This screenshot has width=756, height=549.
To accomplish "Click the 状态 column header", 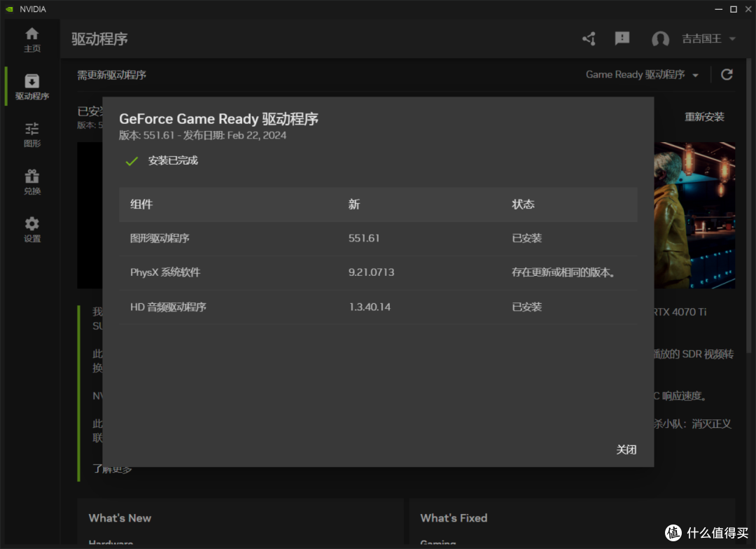I will [x=523, y=204].
